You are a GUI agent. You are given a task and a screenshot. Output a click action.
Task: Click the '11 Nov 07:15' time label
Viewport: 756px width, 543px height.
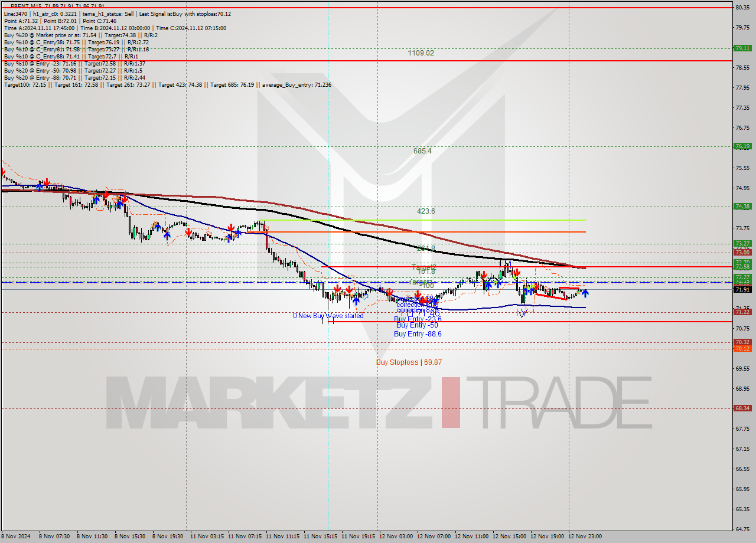click(245, 537)
